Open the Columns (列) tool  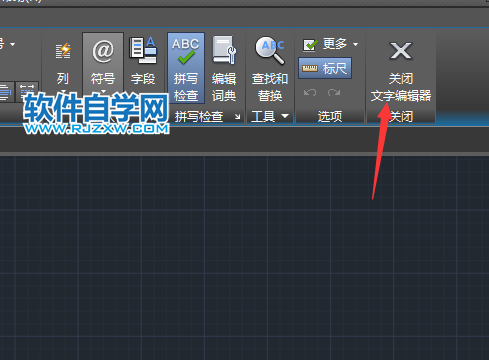click(x=63, y=63)
